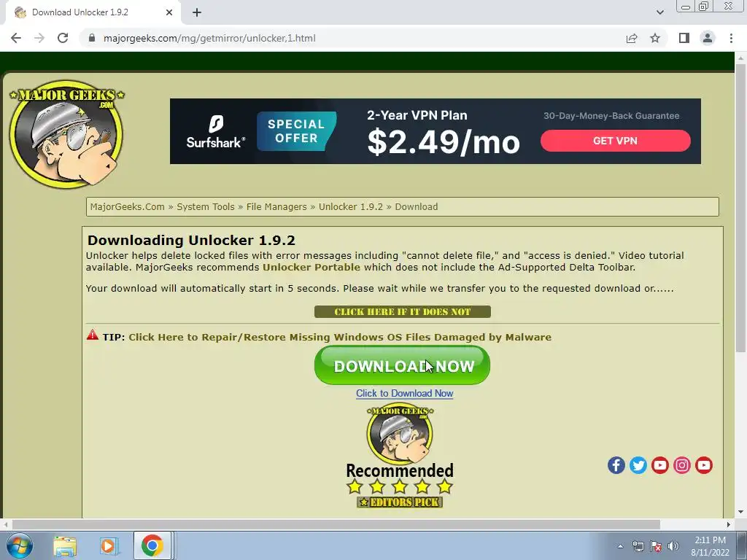
Task: Click the green DOWNLOAD NOW button
Action: click(402, 365)
